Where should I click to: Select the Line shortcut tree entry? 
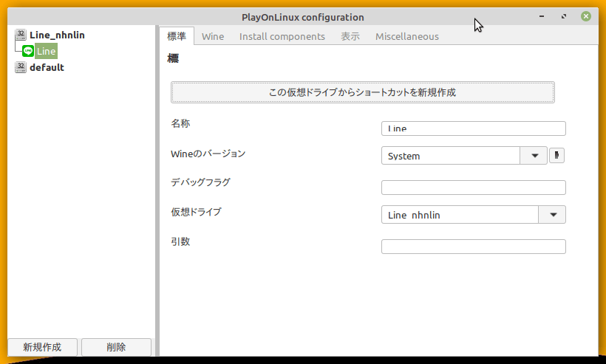coord(46,51)
